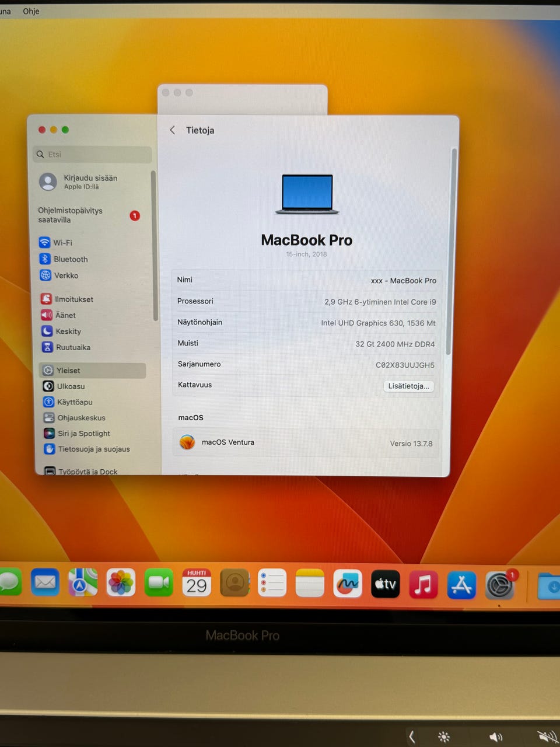Screen dimensions: 560x747
Task: Open Käyttöapu accessibility settings
Action: [x=68, y=402]
